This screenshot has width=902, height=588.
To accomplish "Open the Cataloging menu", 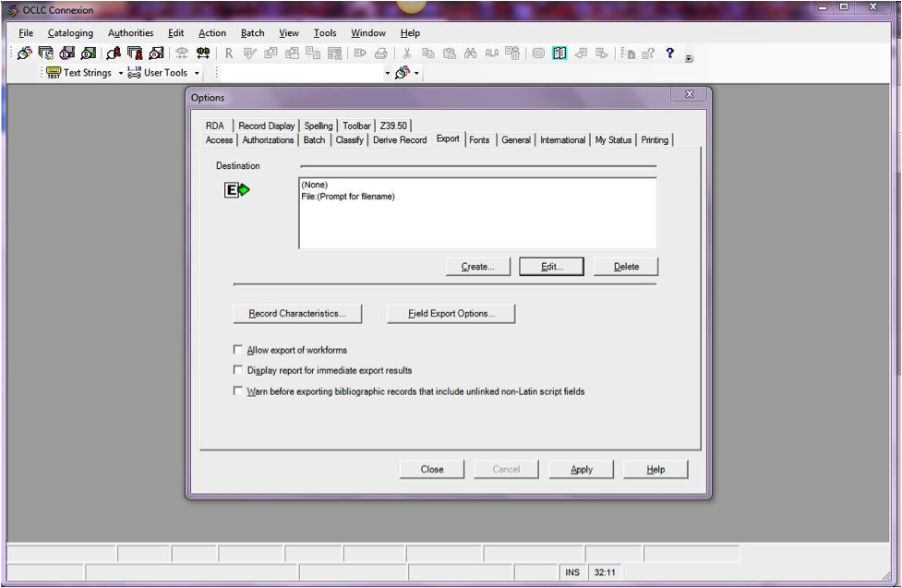I will [70, 33].
